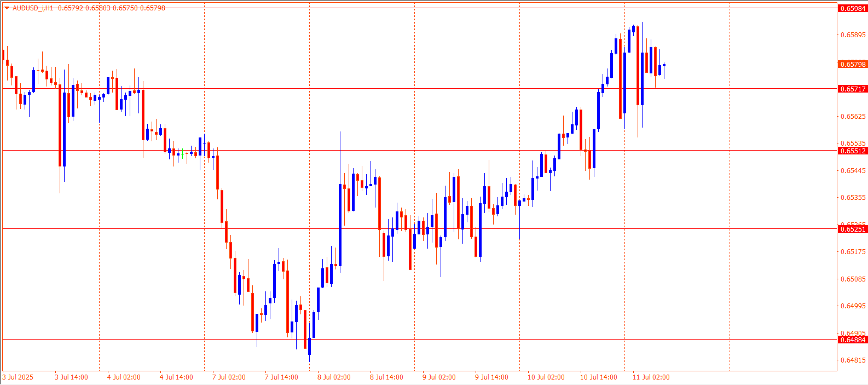Click the 3 Jul 14:00 time label
The height and width of the screenshot is (385, 868).
pyautogui.click(x=71, y=377)
